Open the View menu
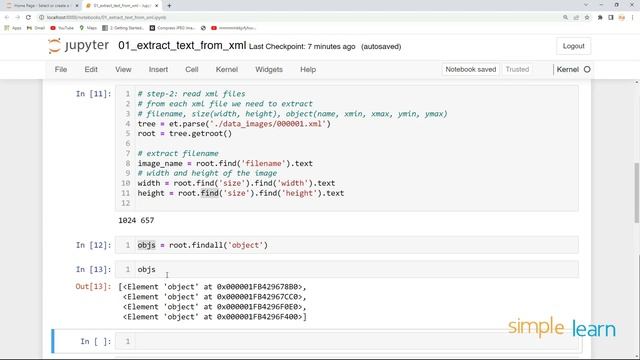 coord(123,69)
